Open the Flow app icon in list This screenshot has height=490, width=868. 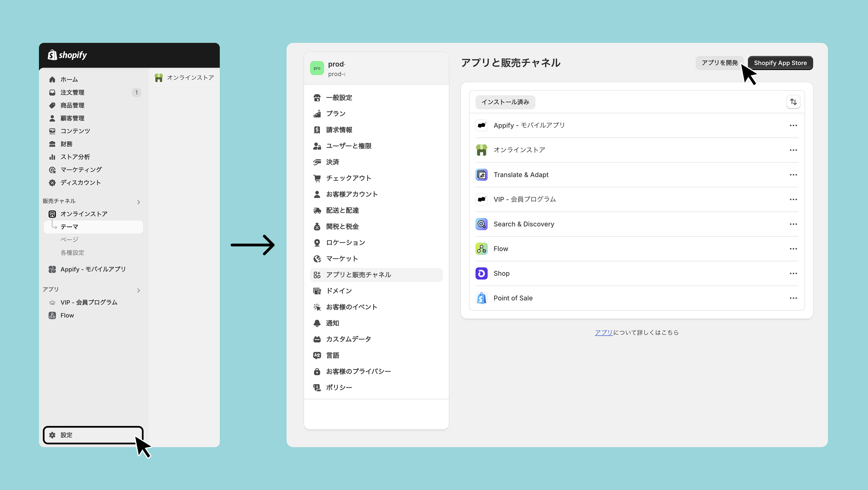tap(481, 249)
